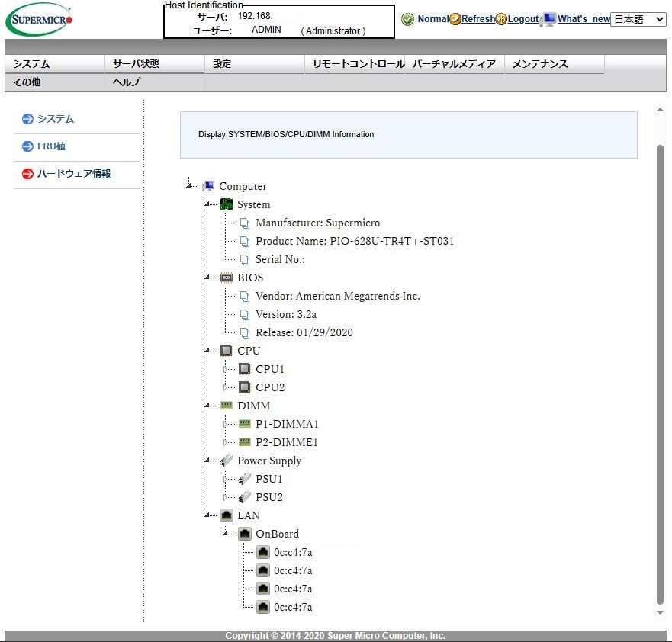Open the システム top menu
The image size is (672, 642).
click(x=55, y=64)
